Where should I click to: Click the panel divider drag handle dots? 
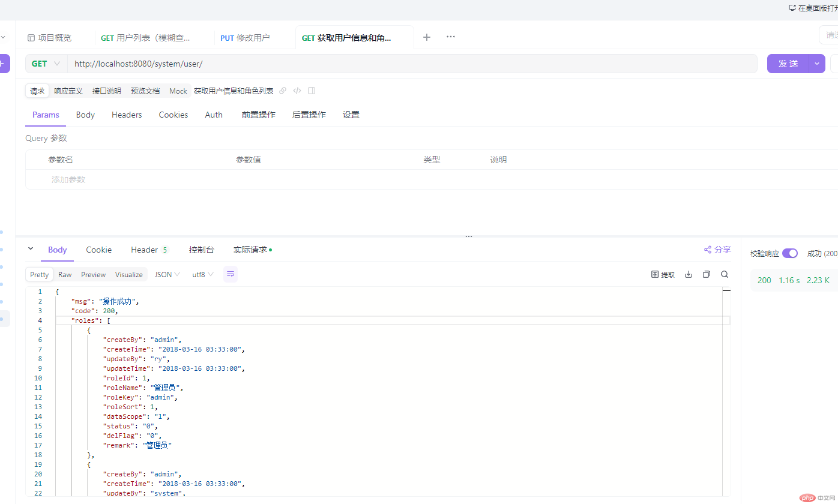pyautogui.click(x=469, y=236)
